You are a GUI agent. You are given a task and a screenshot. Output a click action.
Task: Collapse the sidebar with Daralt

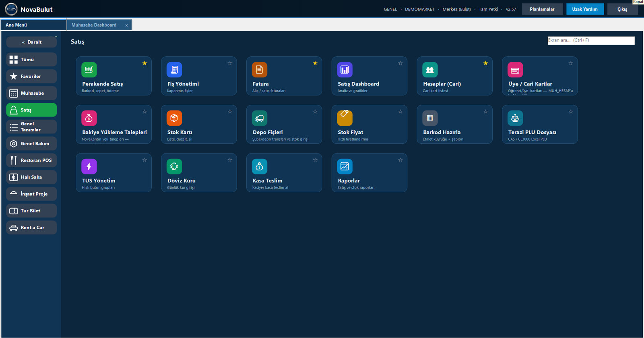tap(31, 42)
